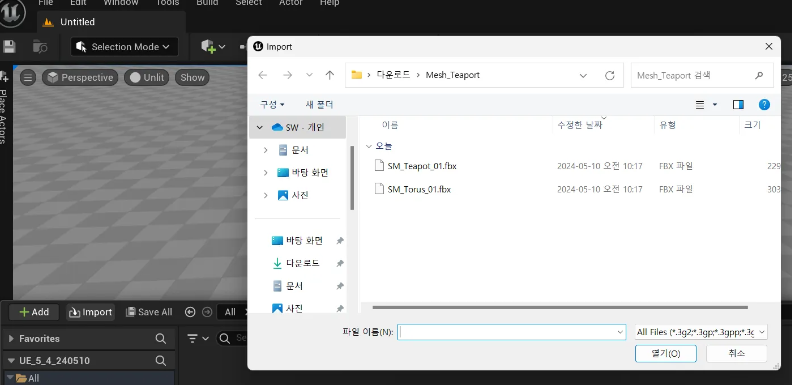Screen dimensions: 792x385
Task: Click the Add button in Content Browser
Action: tap(34, 312)
